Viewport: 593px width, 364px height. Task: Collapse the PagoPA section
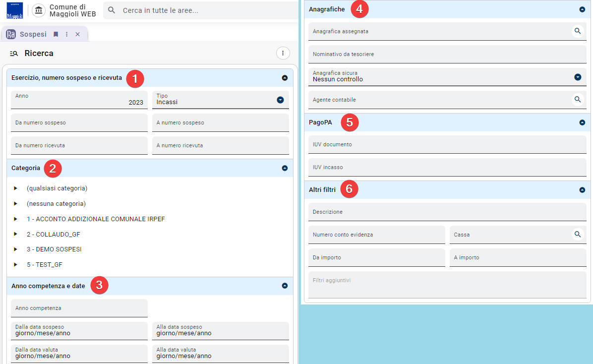582,122
